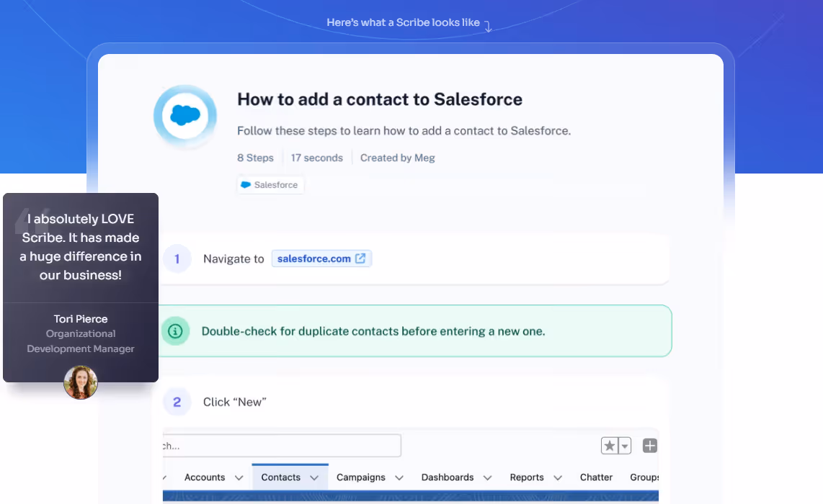Click the 'Tori Pierce' name text
Screen dimensions: 823x504
point(81,319)
